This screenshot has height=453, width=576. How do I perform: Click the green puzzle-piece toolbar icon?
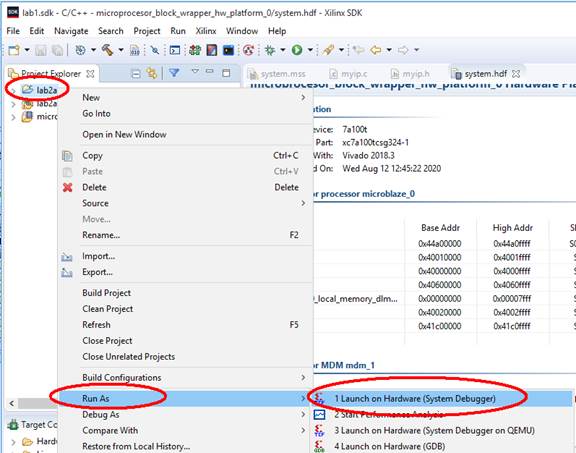195,50
